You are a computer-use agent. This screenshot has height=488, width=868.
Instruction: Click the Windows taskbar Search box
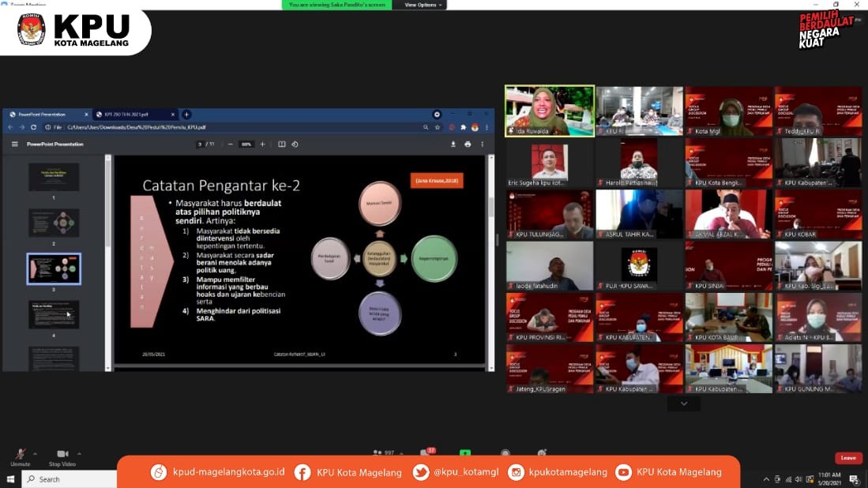click(x=67, y=479)
